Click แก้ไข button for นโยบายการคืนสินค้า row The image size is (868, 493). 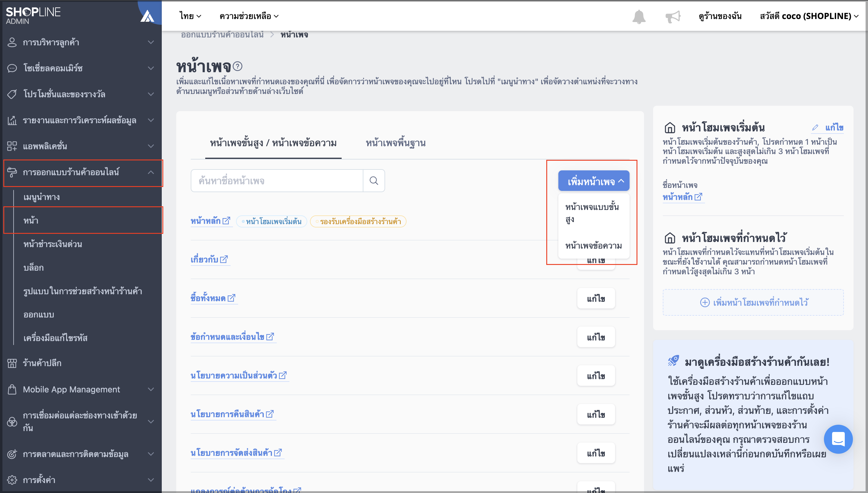coord(596,414)
